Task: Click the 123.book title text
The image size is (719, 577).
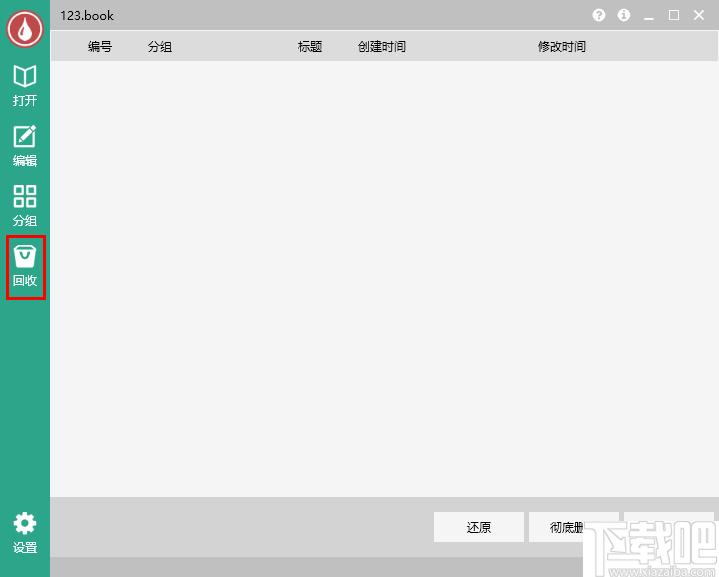Action: point(87,16)
